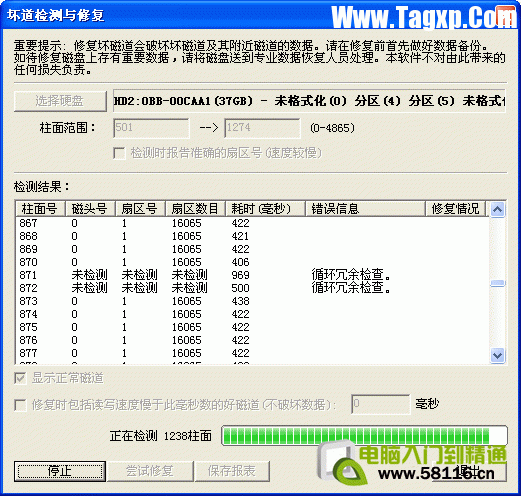Click the results list scrollbar thumb
521x496 pixels.
[x=498, y=283]
